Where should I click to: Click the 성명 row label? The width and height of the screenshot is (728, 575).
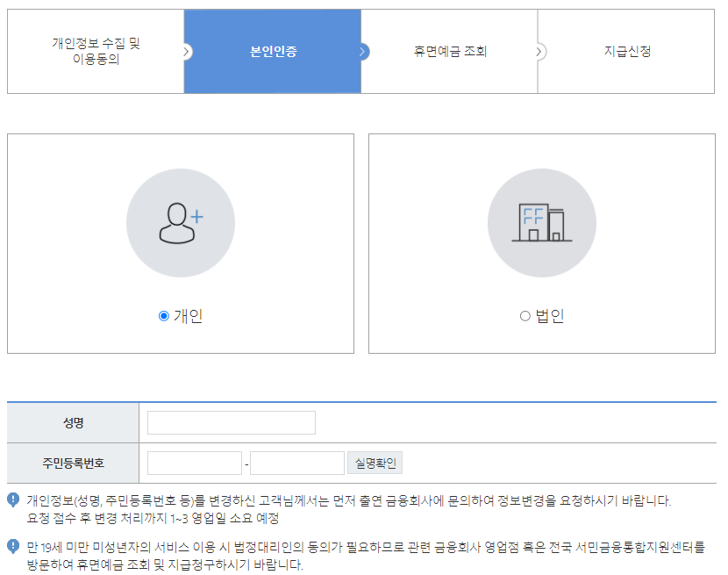pos(72,422)
